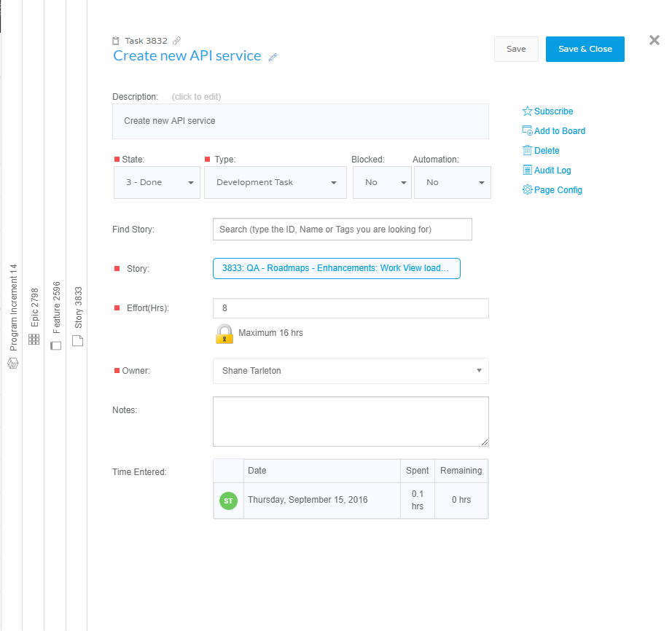672x631 pixels.
Task: Click the Add to Board icon
Action: [x=526, y=130]
